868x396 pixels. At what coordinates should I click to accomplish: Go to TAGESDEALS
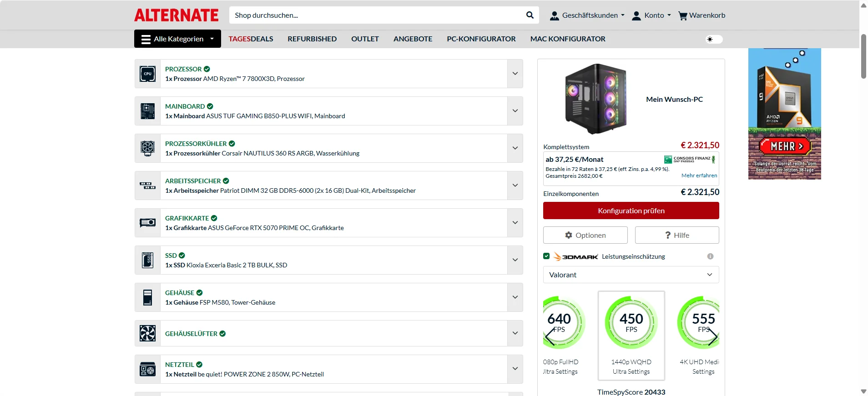251,39
